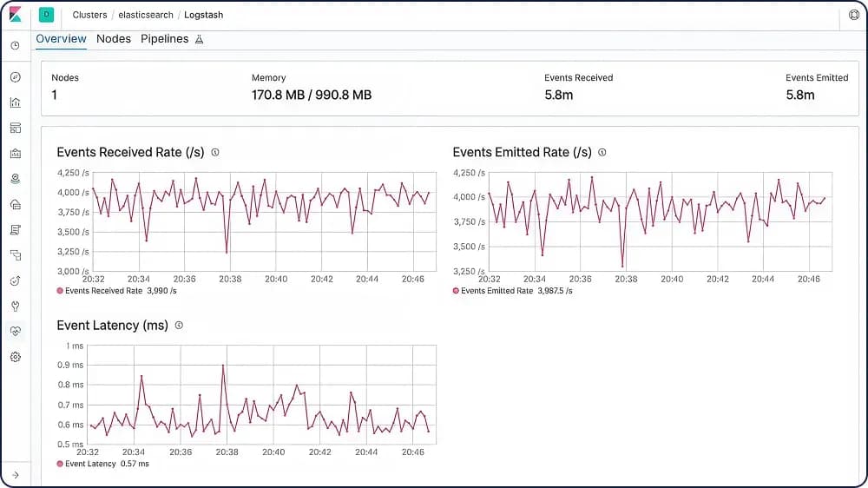This screenshot has height=488, width=868.
Task: Open Visualize via the bar chart icon
Action: (15, 102)
